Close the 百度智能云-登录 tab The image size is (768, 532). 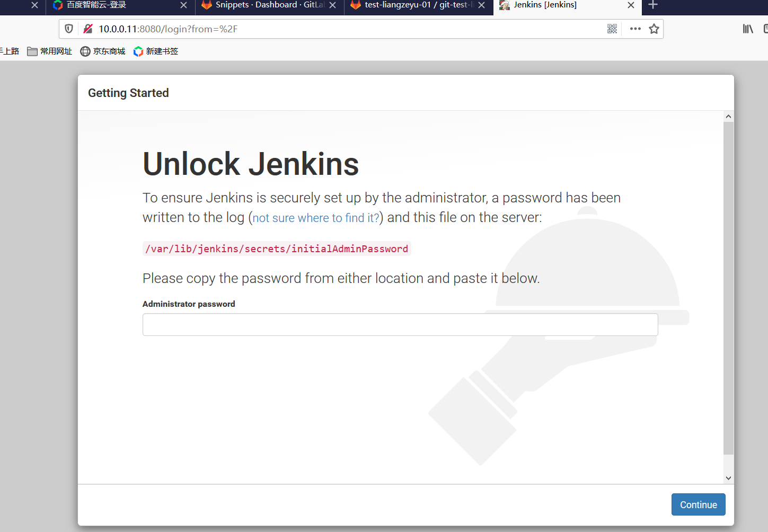tap(183, 5)
